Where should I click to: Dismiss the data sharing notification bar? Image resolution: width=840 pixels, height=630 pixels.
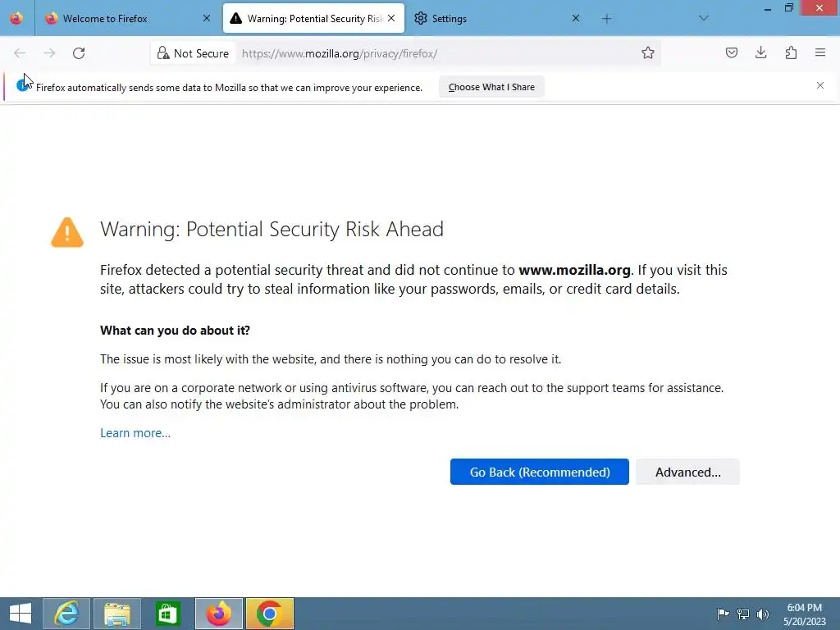click(x=820, y=85)
